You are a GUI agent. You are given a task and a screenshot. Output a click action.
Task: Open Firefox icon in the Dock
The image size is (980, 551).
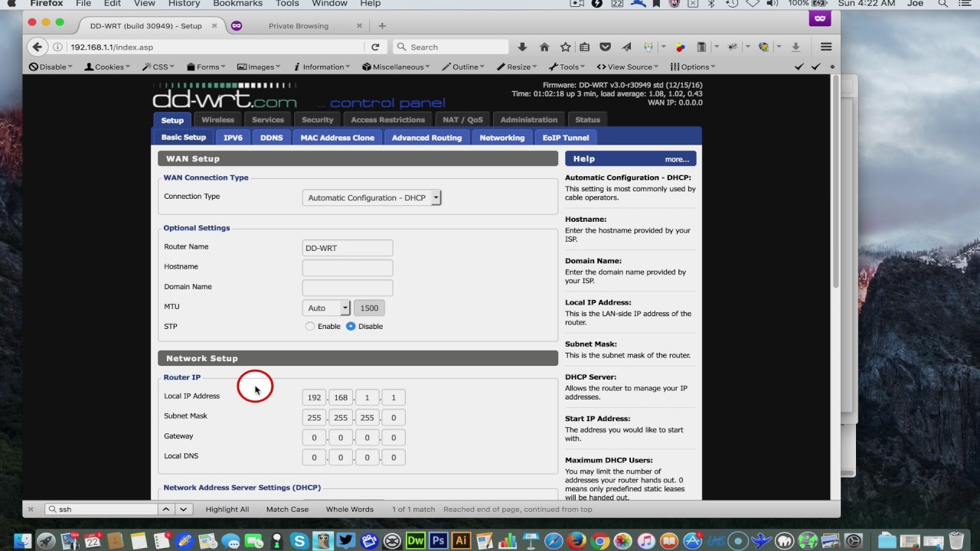[577, 540]
